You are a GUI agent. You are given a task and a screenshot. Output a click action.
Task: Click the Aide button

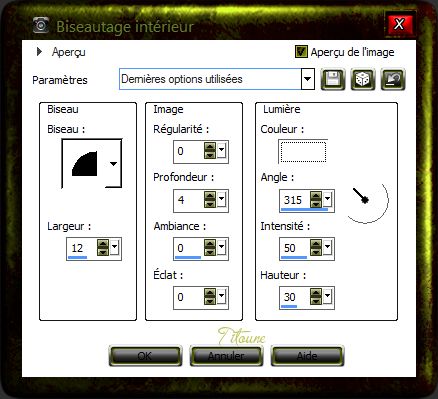(307, 356)
